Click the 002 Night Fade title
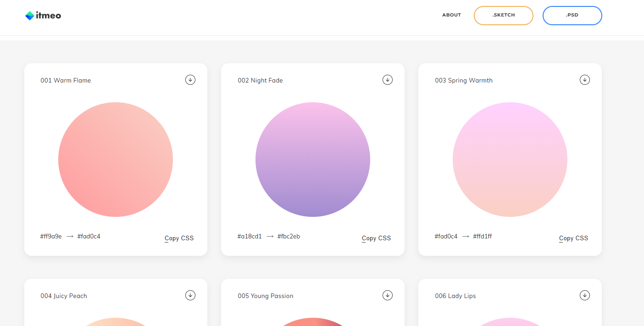Viewport: 644px width, 326px height. 260,80
